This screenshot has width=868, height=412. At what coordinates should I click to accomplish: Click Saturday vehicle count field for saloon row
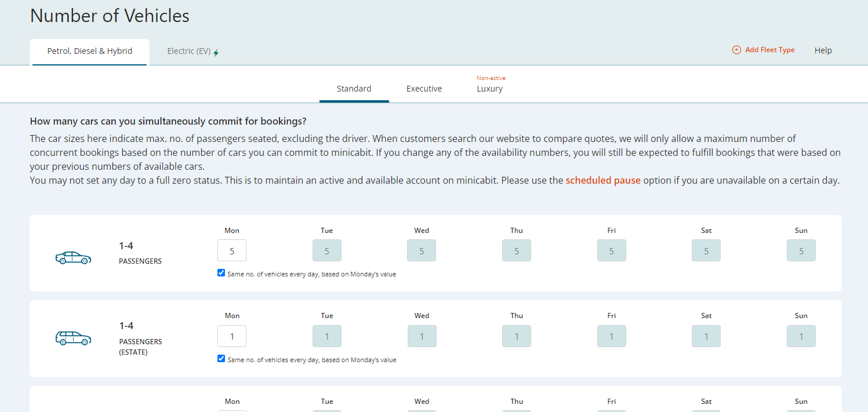coord(706,250)
